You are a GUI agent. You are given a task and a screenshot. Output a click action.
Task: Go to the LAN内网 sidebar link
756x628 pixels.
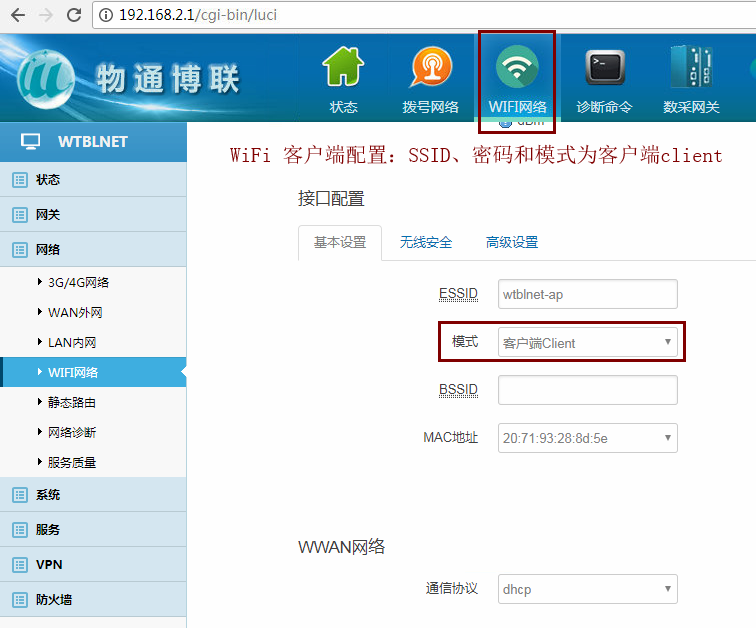[x=72, y=342]
